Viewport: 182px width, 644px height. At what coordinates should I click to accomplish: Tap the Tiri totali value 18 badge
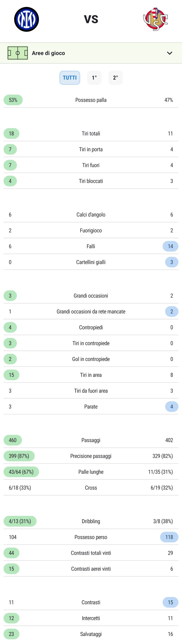pyautogui.click(x=11, y=134)
